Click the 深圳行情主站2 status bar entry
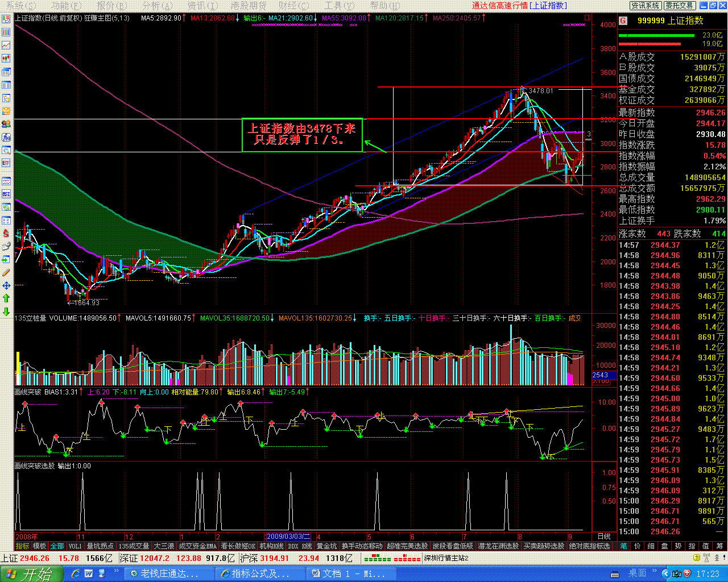728x582 pixels. click(x=446, y=558)
